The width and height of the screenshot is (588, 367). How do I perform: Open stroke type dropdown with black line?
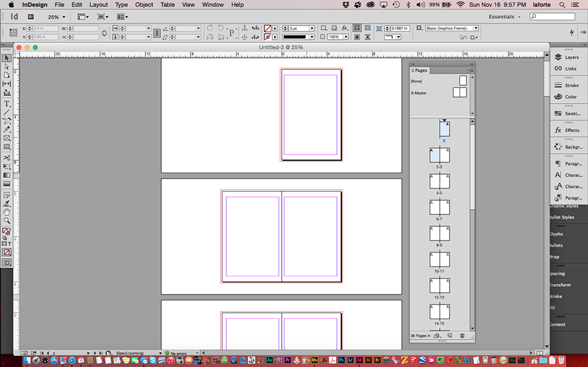312,37
